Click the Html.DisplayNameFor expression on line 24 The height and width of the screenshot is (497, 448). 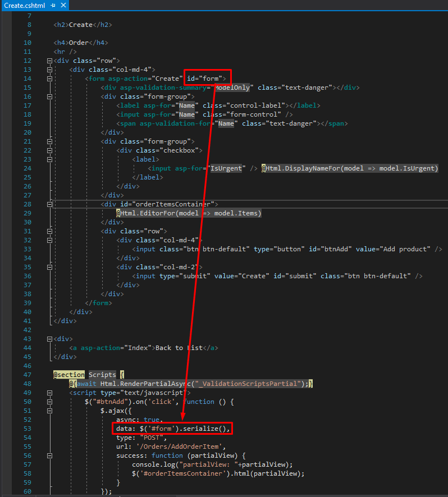point(350,168)
